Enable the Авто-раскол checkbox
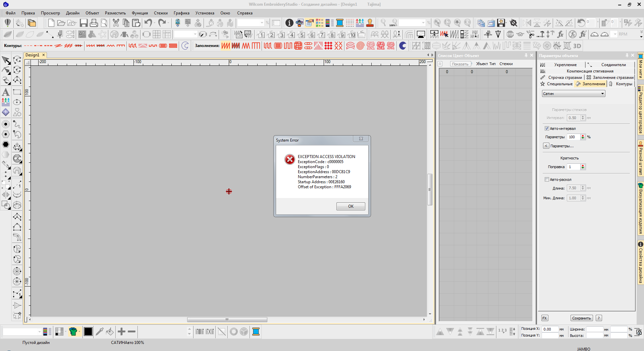The width and height of the screenshot is (644, 351). coord(547,180)
